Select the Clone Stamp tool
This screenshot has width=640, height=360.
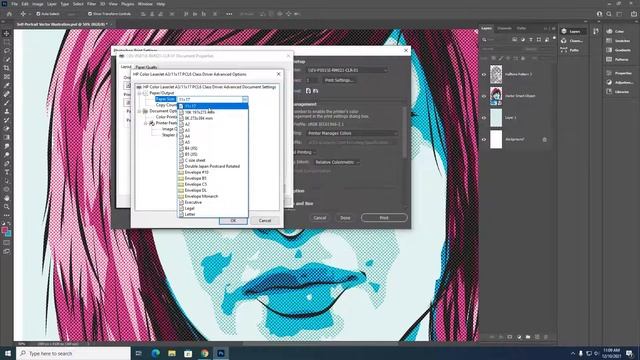pyautogui.click(x=7, y=111)
